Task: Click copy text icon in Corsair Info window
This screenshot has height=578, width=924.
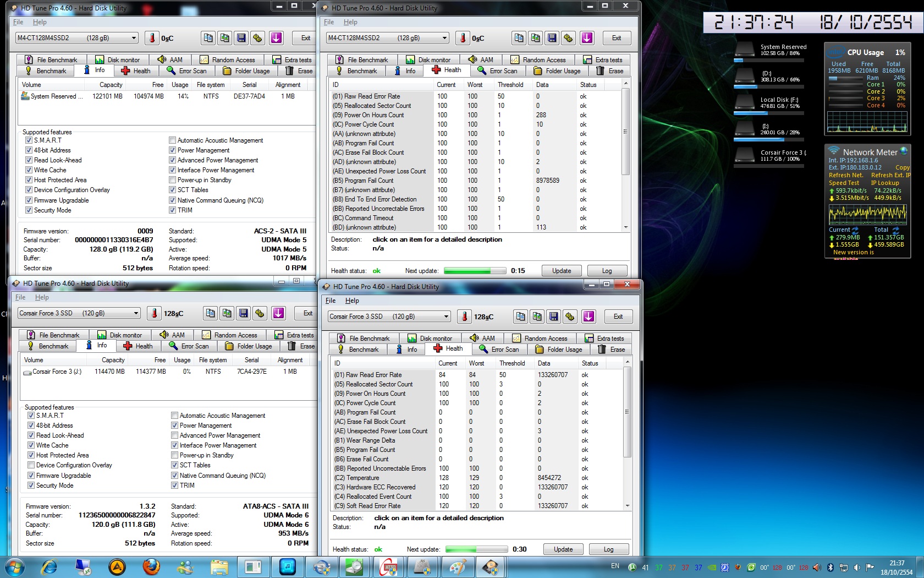Action: (210, 313)
